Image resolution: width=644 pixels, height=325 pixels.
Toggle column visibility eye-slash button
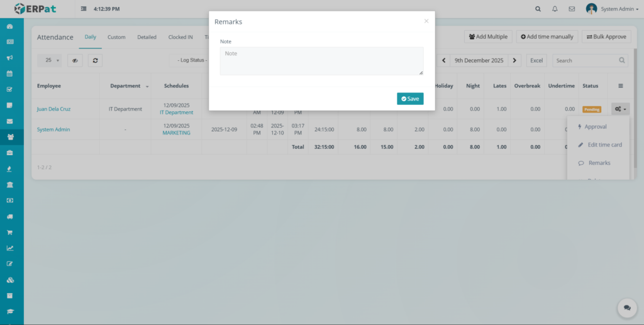pyautogui.click(x=75, y=60)
